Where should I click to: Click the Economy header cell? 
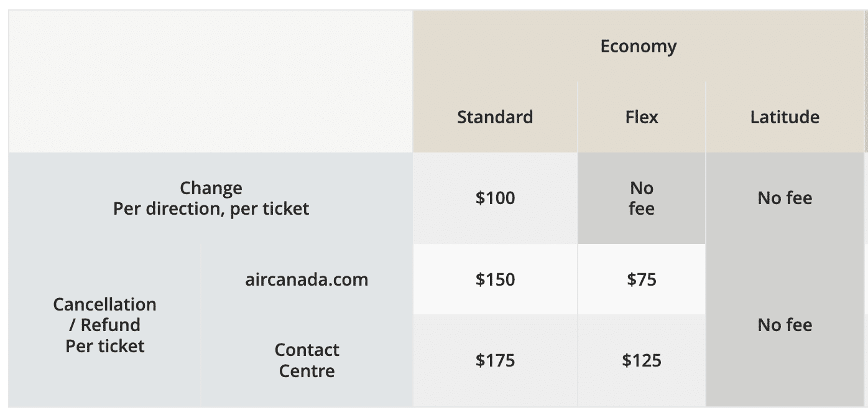point(638,47)
